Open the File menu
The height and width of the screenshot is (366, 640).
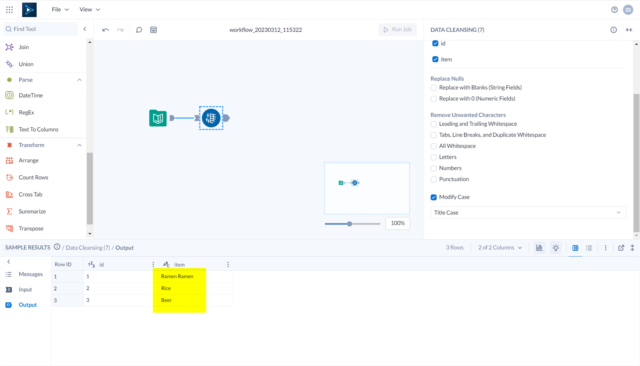[60, 9]
